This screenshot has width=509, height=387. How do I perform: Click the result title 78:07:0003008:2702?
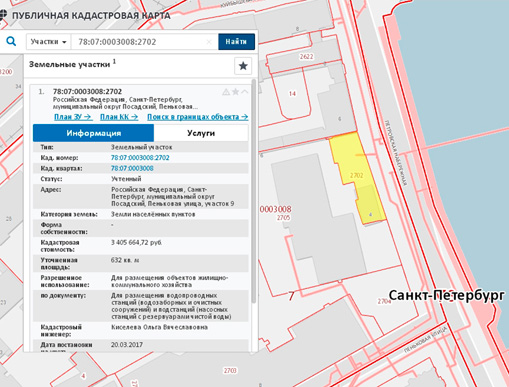87,92
